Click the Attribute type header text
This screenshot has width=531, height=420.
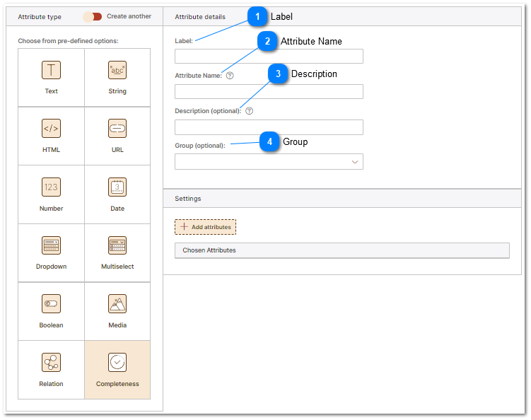point(40,17)
